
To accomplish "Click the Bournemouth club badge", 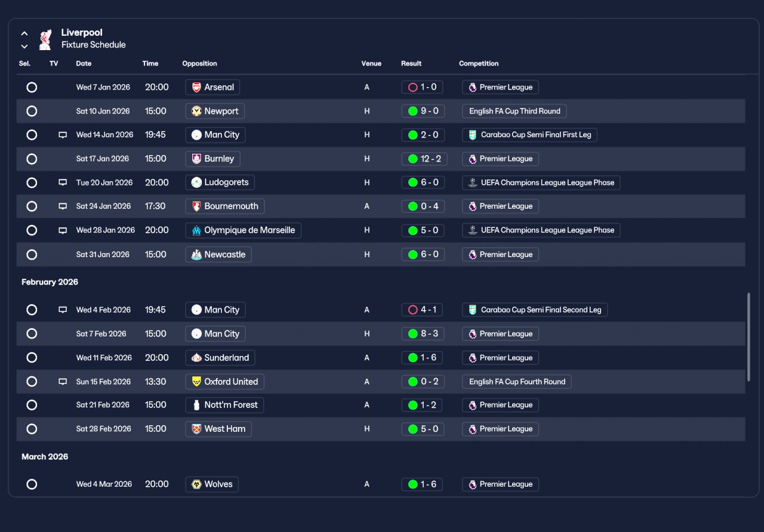I will (196, 206).
